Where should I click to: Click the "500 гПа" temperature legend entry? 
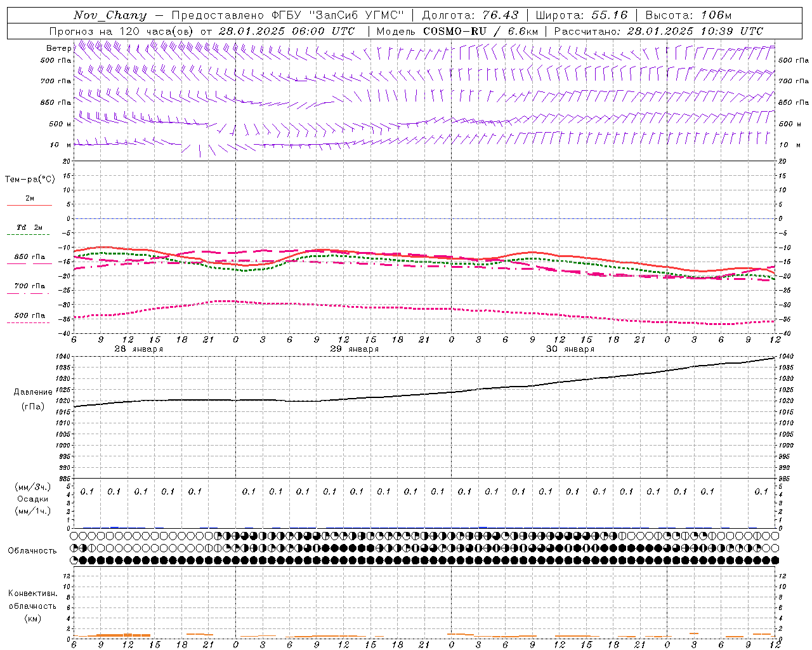pyautogui.click(x=30, y=315)
